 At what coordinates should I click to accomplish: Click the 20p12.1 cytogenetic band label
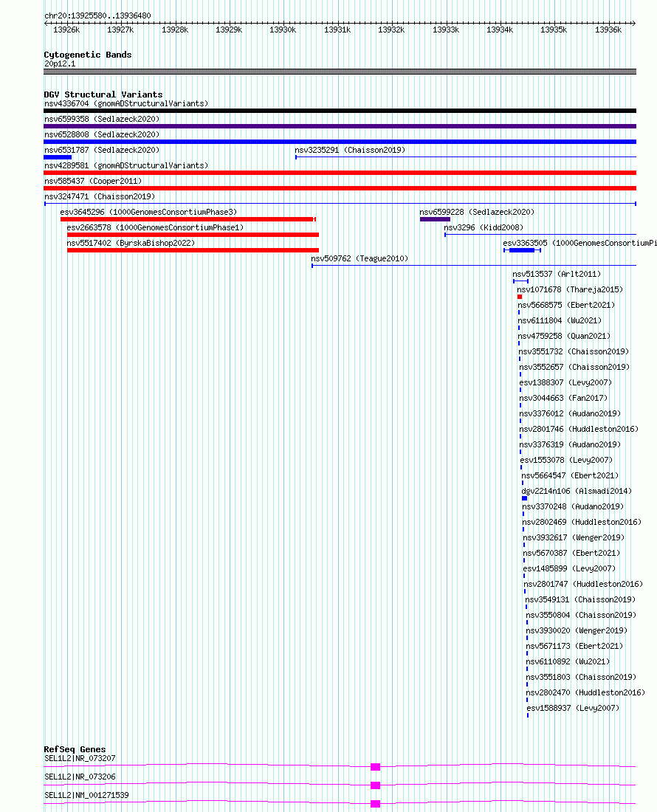point(60,64)
